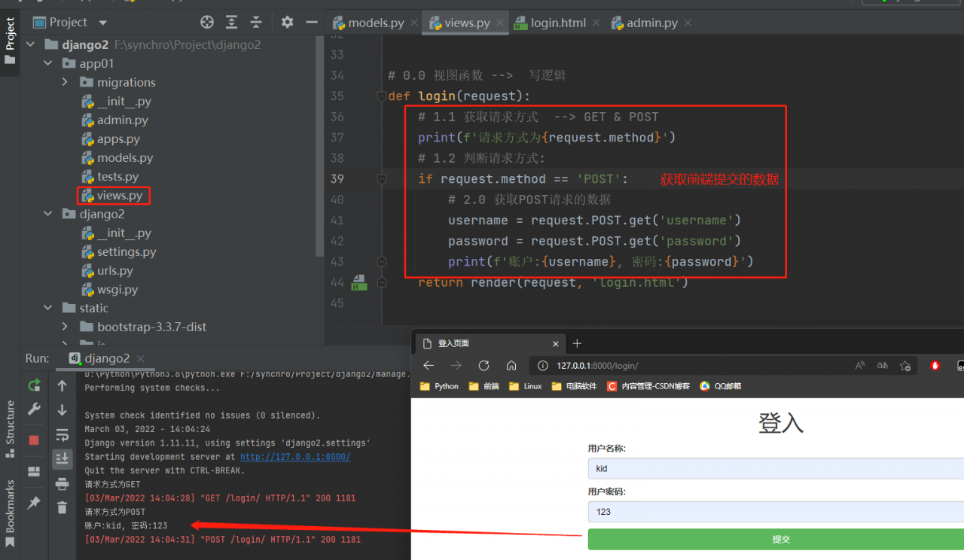The image size is (964, 560).
Task: Rerun the django2 server in Run panel
Action: pos(34,385)
